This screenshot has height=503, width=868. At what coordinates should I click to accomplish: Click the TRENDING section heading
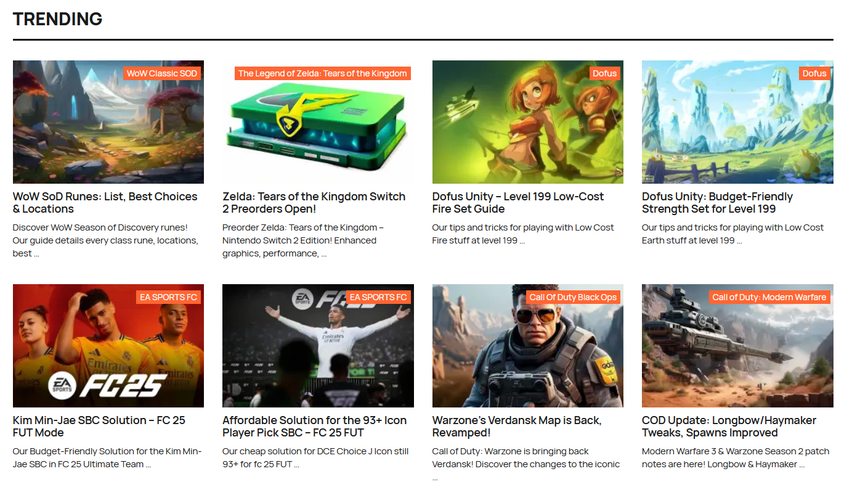pos(58,19)
